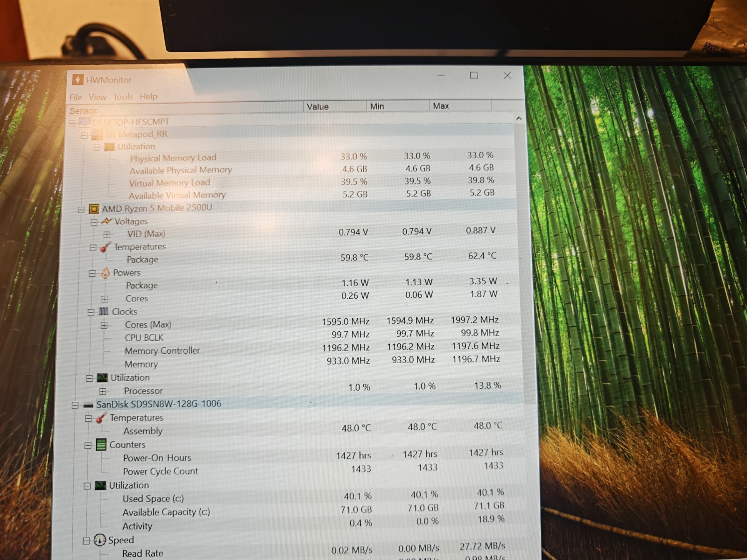Image resolution: width=747 pixels, height=560 pixels.
Task: Collapse the CPU Utilization group
Action: (x=89, y=378)
